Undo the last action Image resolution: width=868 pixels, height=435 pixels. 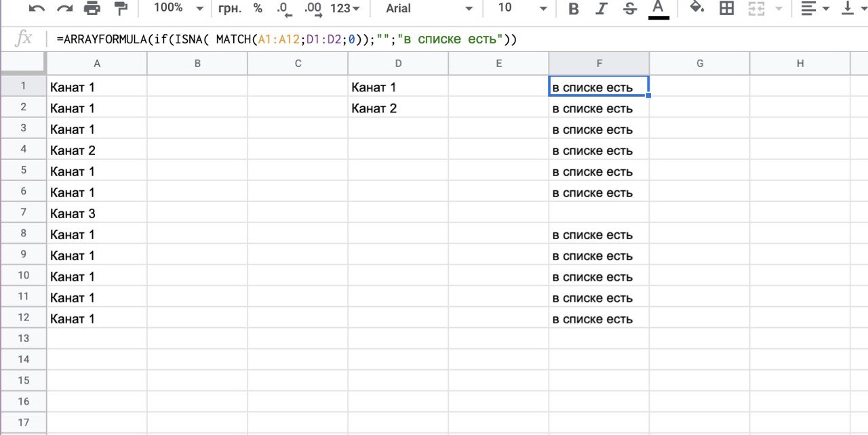click(37, 9)
